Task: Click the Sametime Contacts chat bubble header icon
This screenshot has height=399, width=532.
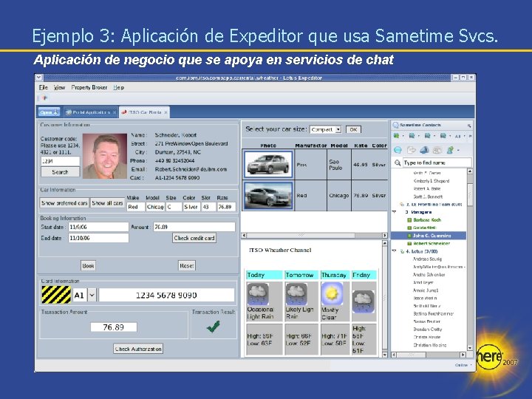Action: 395,125
